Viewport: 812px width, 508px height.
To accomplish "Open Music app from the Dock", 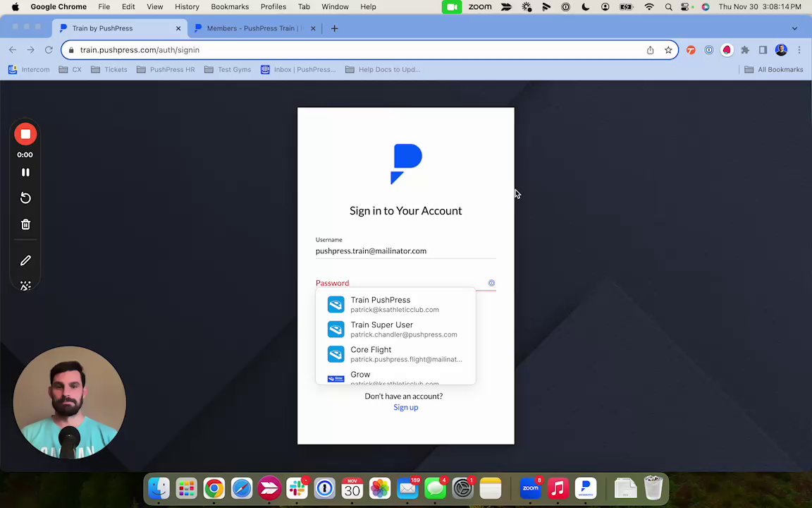I will (558, 488).
